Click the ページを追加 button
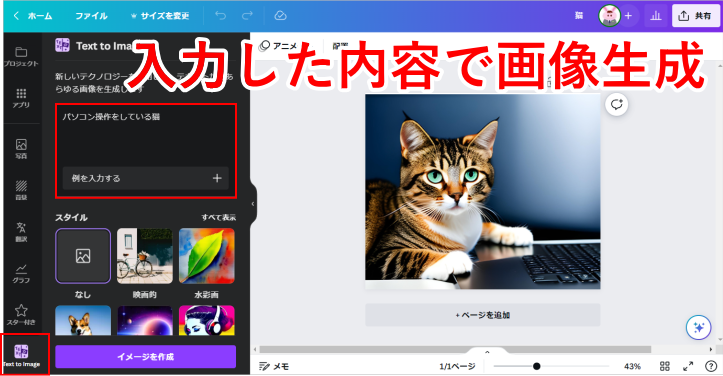Screen dimensions: 723x376 tap(483, 315)
